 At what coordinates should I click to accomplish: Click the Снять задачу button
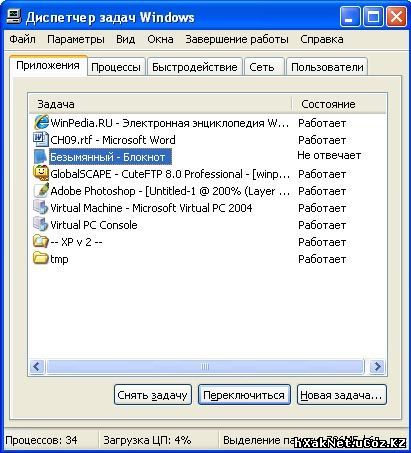point(153,395)
